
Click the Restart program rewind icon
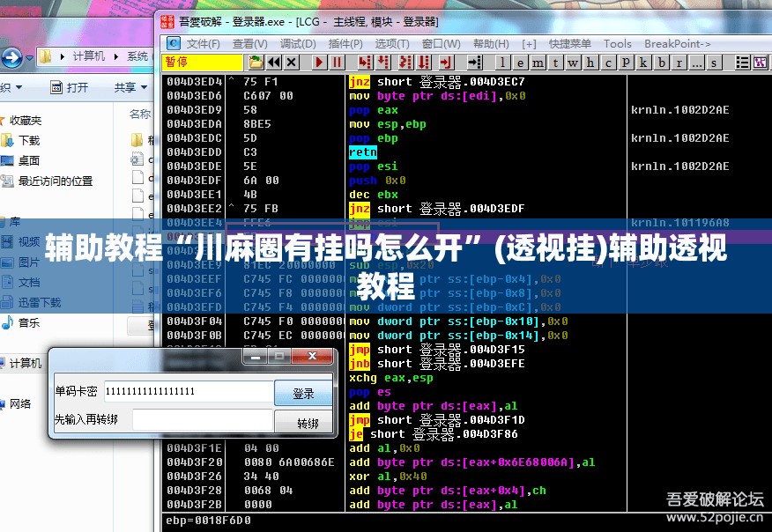(x=274, y=62)
